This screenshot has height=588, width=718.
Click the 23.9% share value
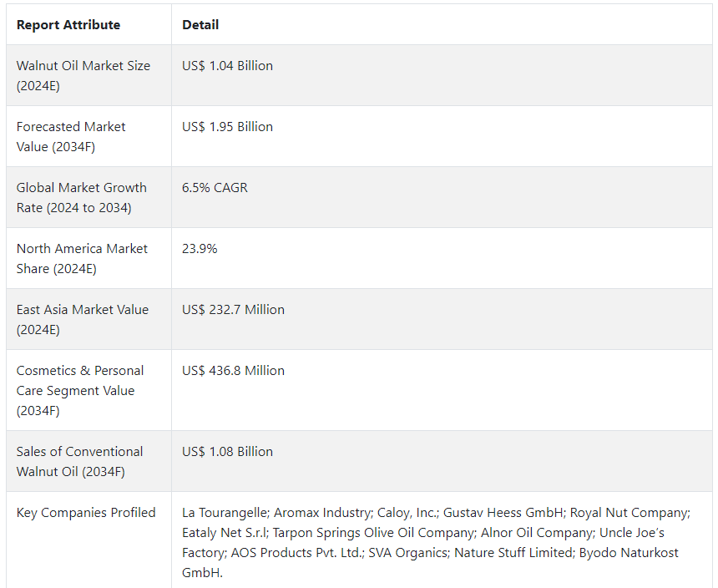point(200,249)
